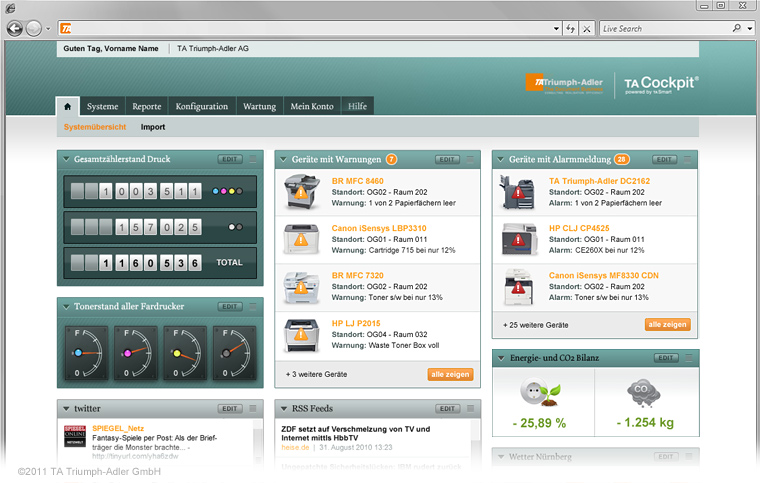760x483 pixels.
Task: Click the TA Triumph-Adler DC2162 device image
Action: (518, 192)
